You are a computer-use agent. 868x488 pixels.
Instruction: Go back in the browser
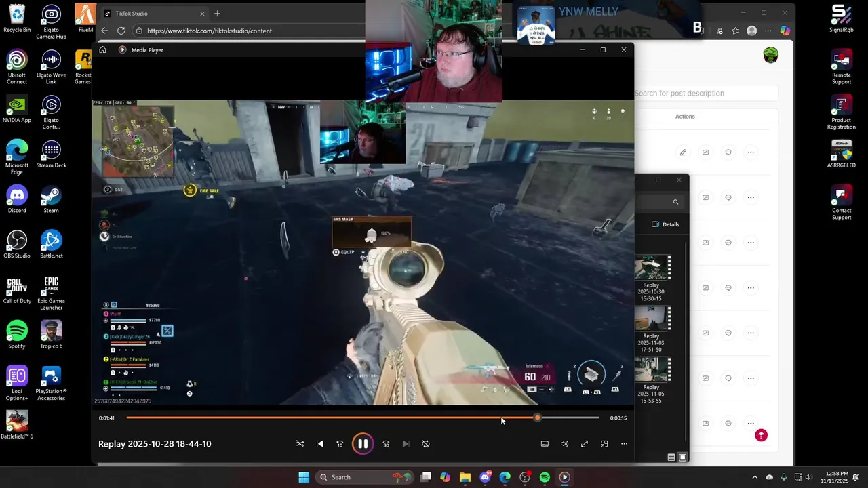click(x=104, y=30)
